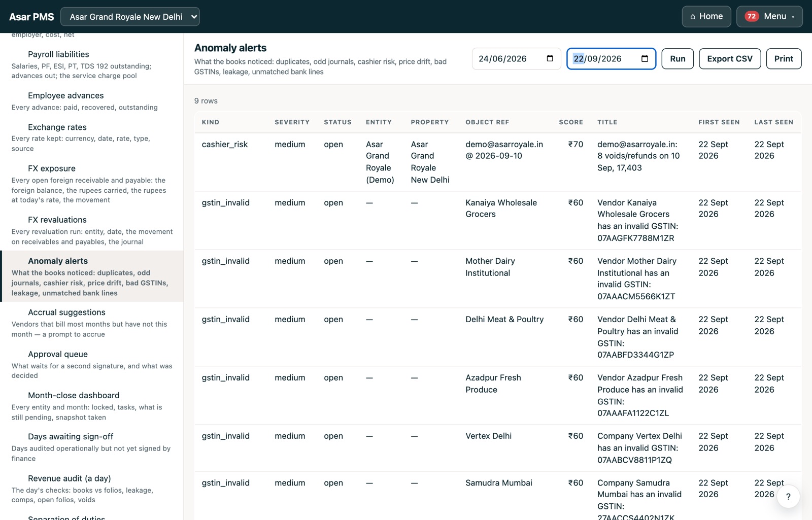Click the SCORE column header
Viewport: 812px width, 520px height.
(x=571, y=122)
